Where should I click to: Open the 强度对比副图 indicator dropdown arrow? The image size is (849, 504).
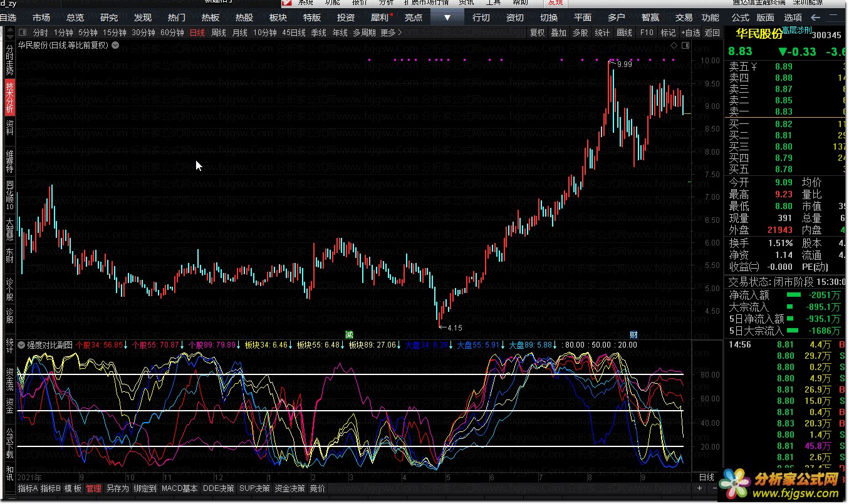point(22,345)
